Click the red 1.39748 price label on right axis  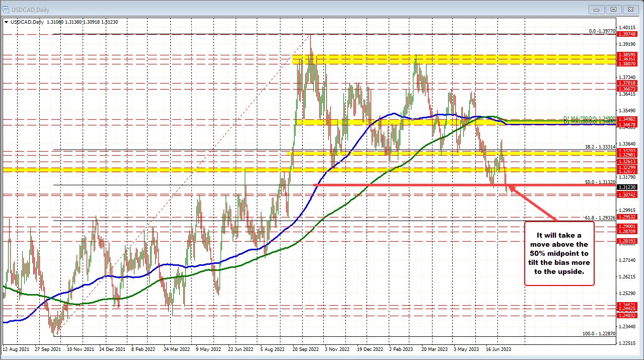626,34
